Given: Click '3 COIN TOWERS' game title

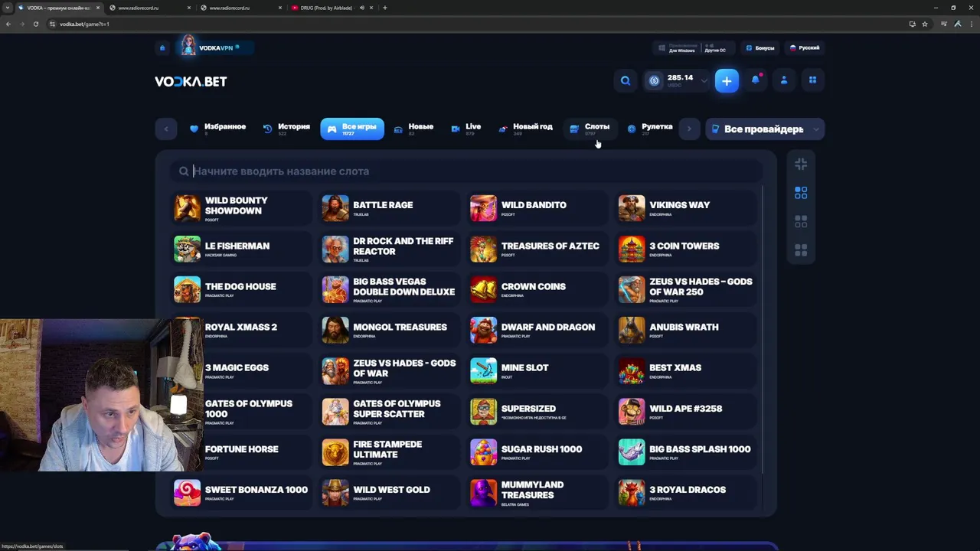Looking at the screenshot, I should click(x=684, y=246).
